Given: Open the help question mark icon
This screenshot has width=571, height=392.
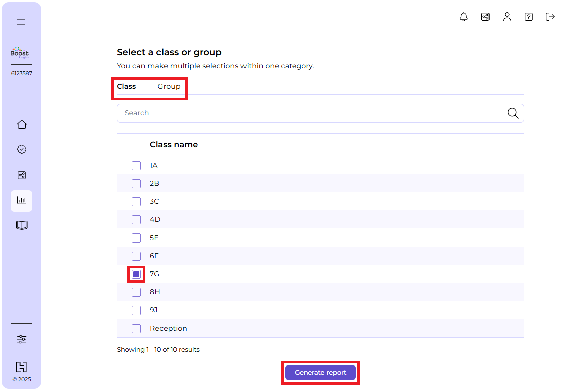Looking at the screenshot, I should (x=528, y=17).
